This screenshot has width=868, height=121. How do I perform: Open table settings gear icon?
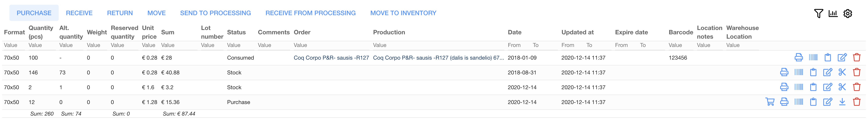[848, 13]
